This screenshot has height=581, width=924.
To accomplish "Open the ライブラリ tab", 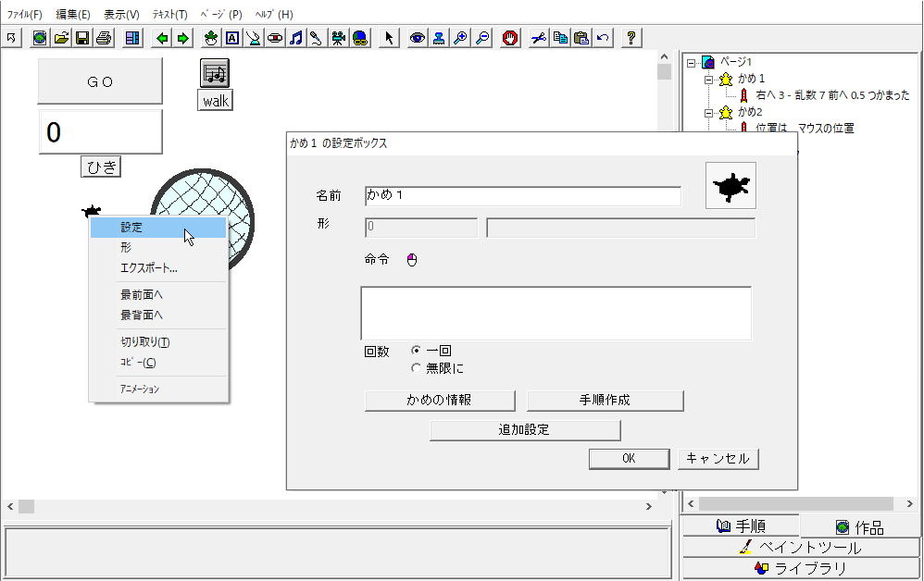I will [801, 569].
